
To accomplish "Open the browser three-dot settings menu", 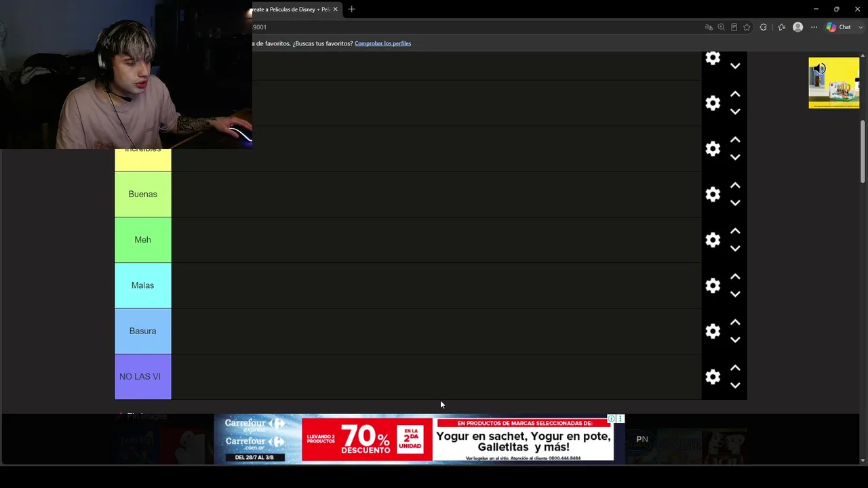I will pos(814,27).
